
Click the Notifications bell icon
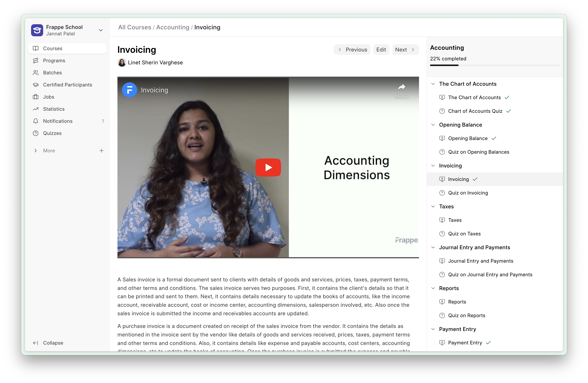tap(36, 121)
